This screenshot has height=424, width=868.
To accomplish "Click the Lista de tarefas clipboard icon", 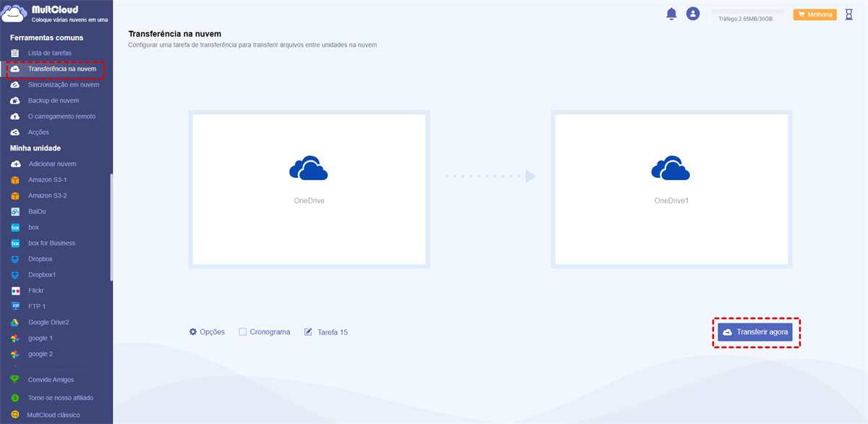I will 14,53.
